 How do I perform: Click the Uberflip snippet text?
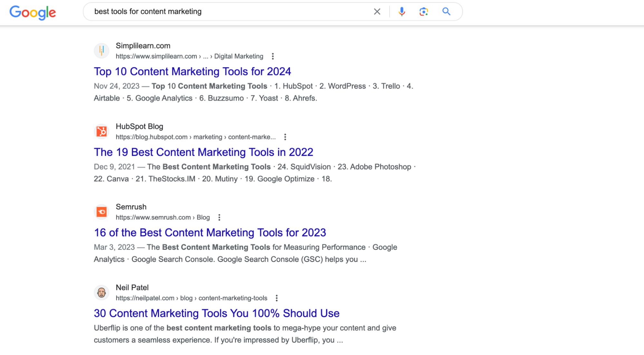pos(245,334)
